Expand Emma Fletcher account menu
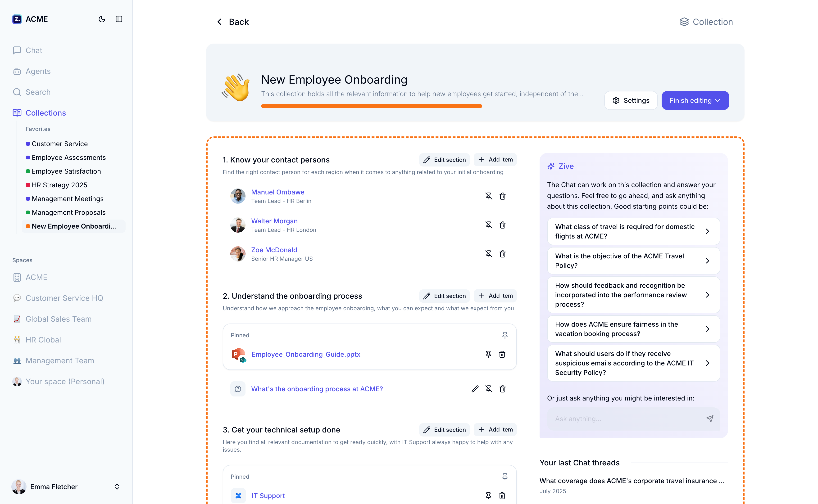 [x=117, y=487]
